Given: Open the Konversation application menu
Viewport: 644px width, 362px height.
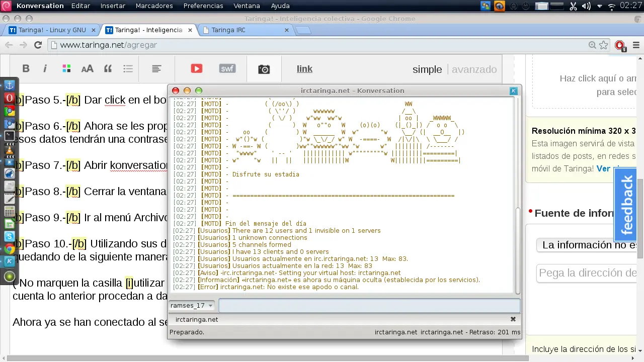Looking at the screenshot, I should [x=40, y=6].
